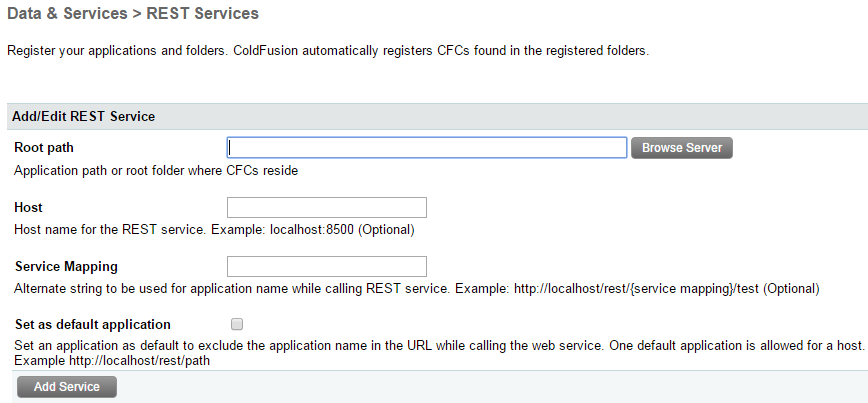Select the Service Mapping text field
The height and width of the screenshot is (403, 868).
click(x=327, y=267)
